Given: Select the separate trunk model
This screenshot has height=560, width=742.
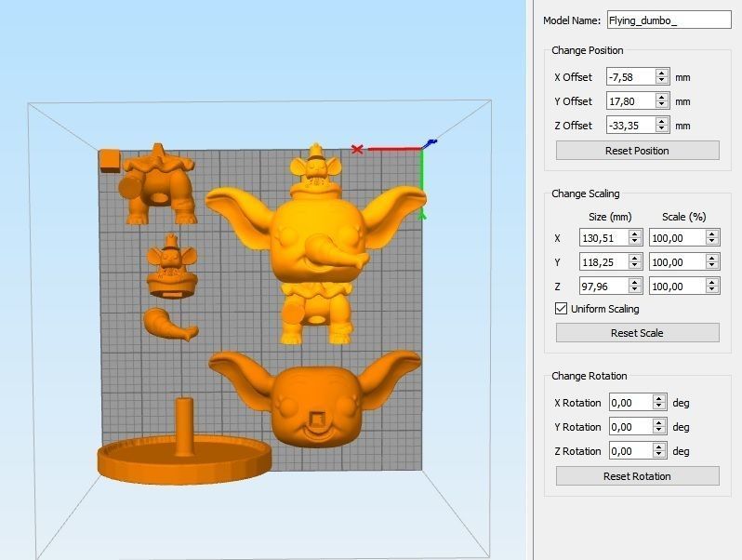Looking at the screenshot, I should click(x=171, y=325).
